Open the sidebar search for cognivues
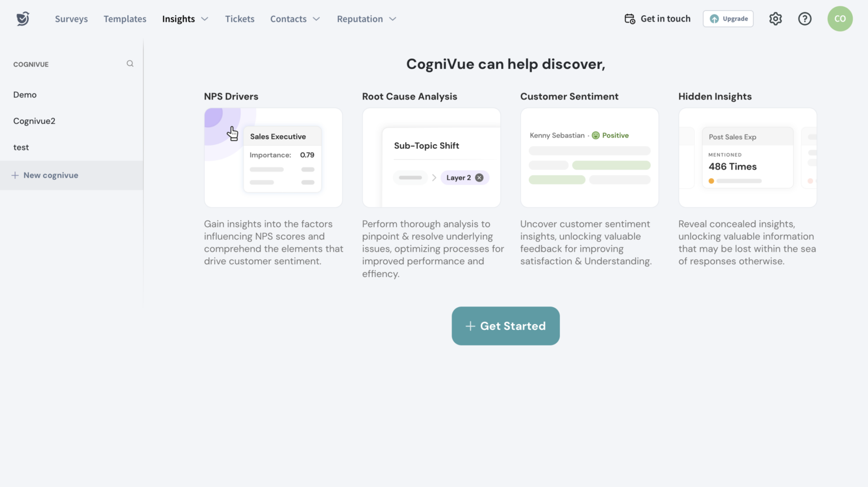 click(130, 63)
